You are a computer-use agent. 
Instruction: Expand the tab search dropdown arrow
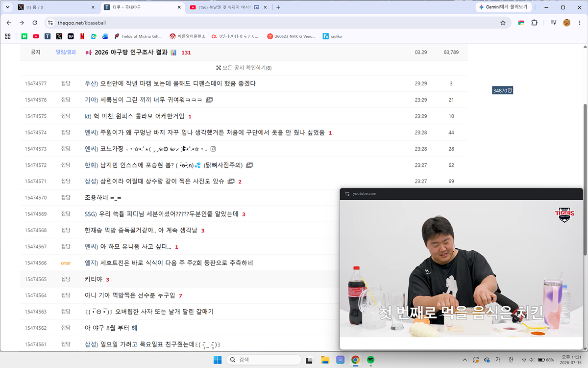pyautogui.click(x=7, y=7)
